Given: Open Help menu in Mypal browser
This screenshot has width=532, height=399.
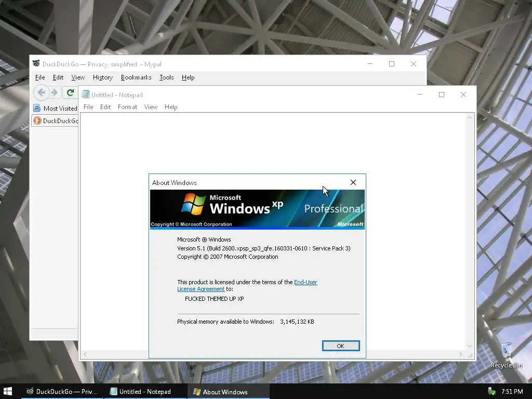Looking at the screenshot, I should [x=188, y=77].
